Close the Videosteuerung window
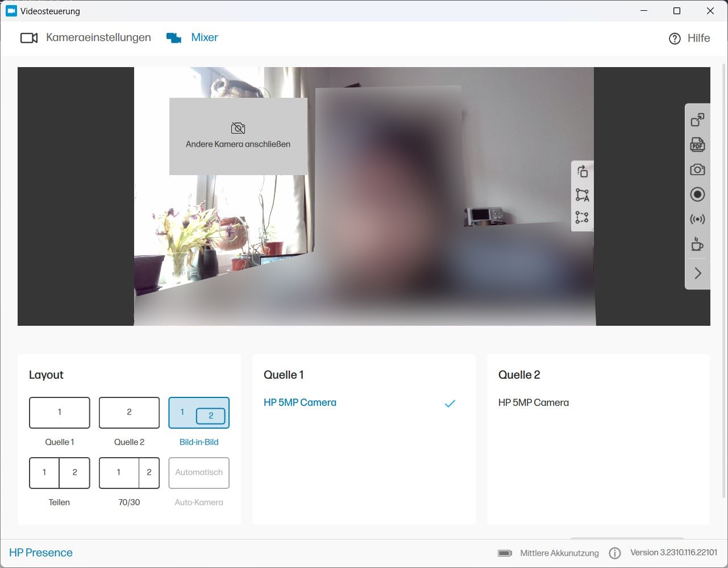This screenshot has width=728, height=568. 710,11
